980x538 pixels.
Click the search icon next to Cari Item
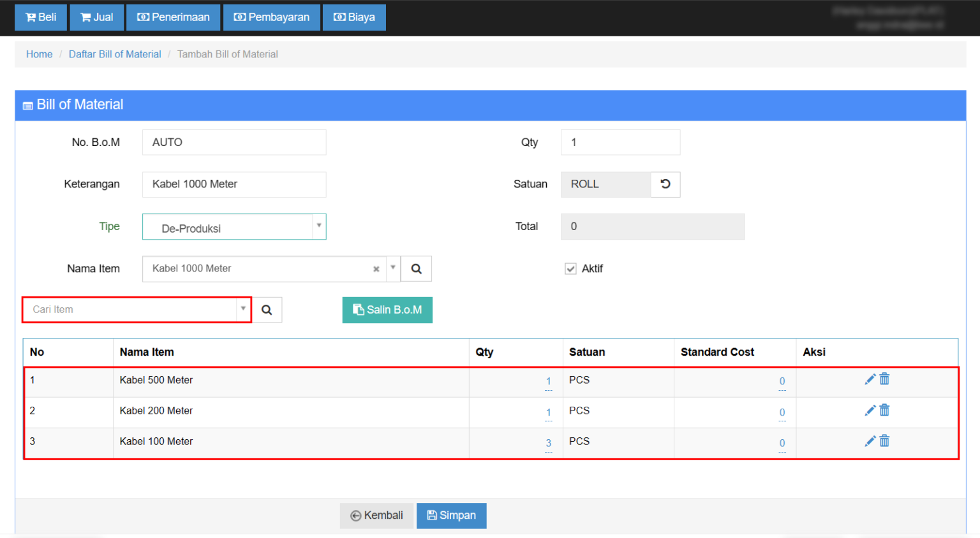coord(267,310)
